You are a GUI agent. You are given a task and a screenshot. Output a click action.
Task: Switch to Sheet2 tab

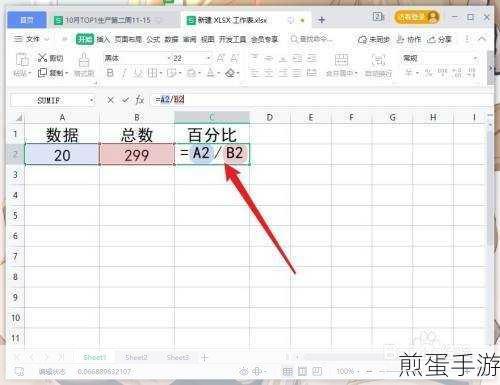[x=136, y=357]
